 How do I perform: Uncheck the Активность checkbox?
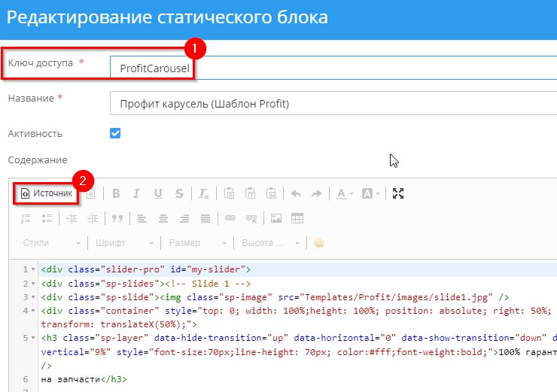115,133
